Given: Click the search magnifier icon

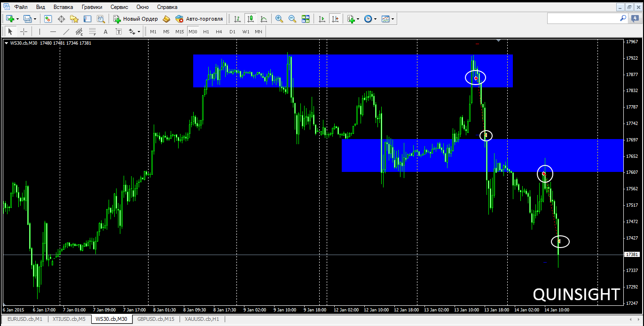Looking at the screenshot, I should pyautogui.click(x=623, y=18).
